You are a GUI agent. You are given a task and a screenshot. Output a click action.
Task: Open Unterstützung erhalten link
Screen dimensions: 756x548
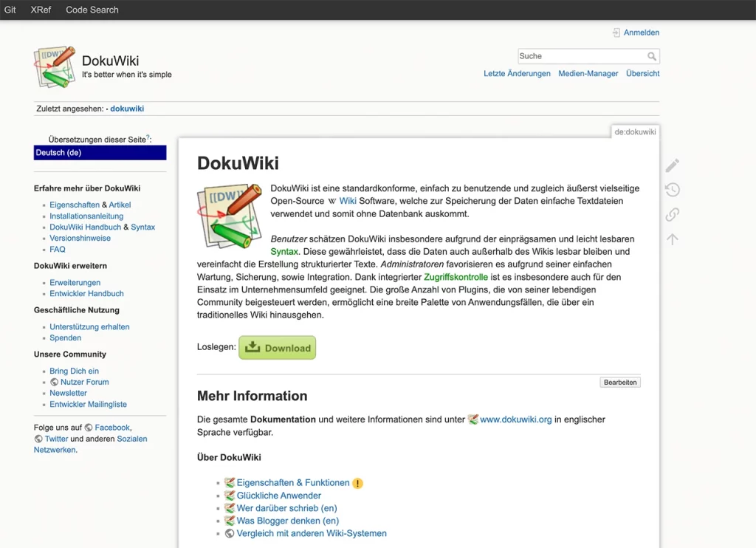(89, 326)
